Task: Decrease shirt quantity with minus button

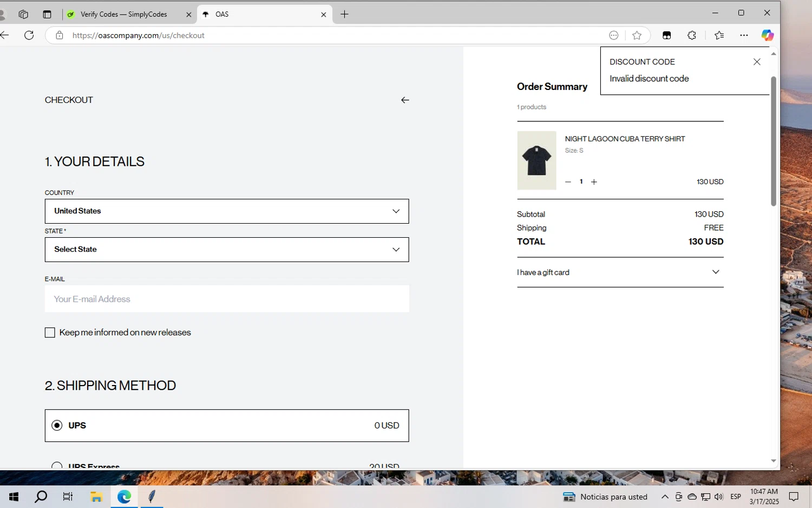Action: (568, 182)
